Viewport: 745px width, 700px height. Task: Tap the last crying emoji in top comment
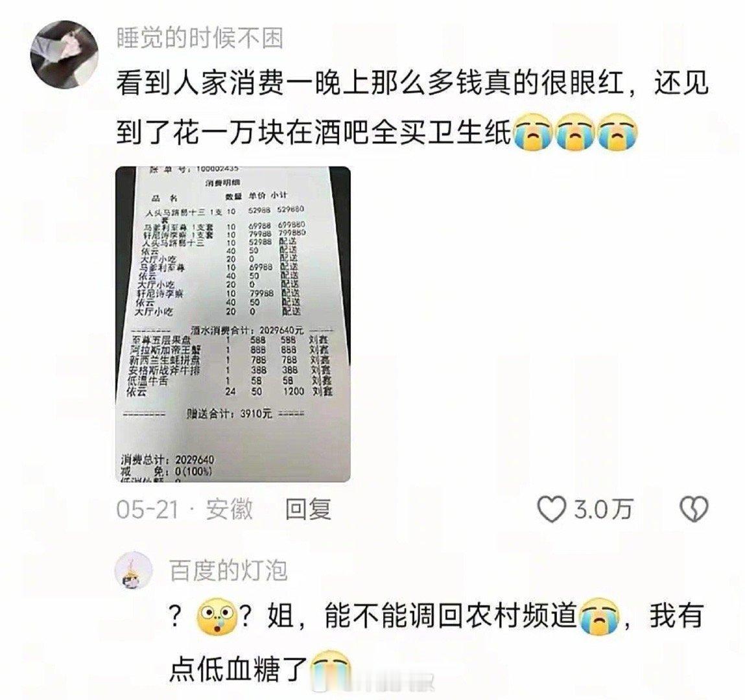[617, 132]
